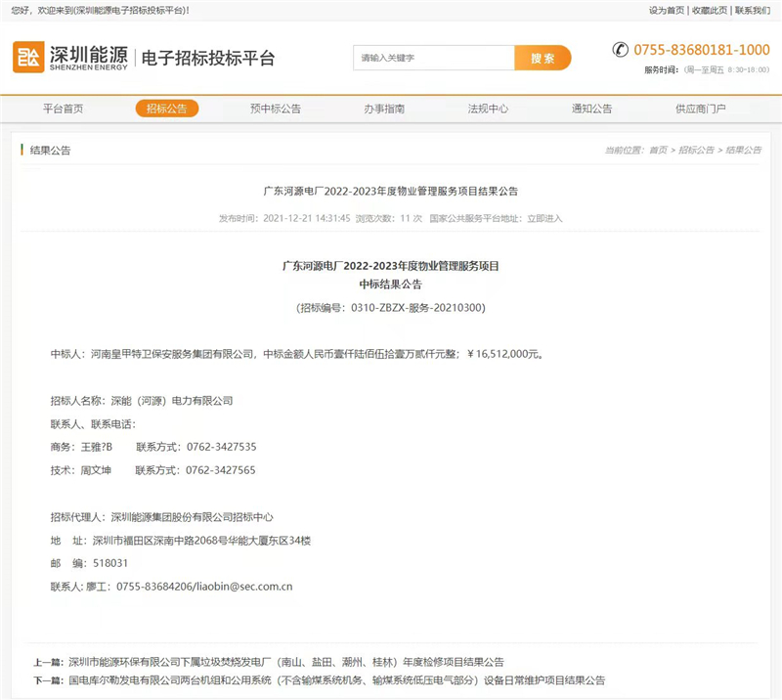
Task: Click the bid number 0310-ZBZX-服务-20210300
Action: [x=416, y=308]
